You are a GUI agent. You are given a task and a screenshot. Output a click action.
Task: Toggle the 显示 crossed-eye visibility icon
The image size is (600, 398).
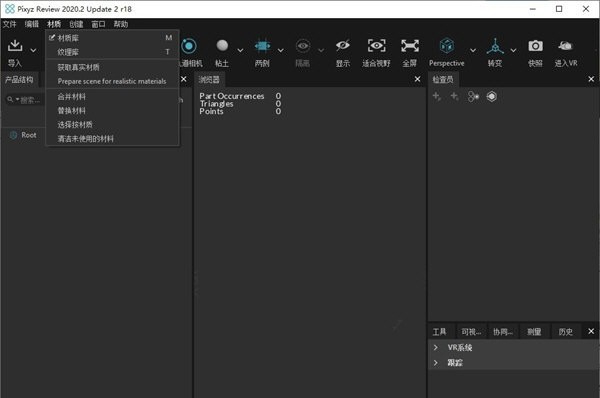[x=343, y=46]
